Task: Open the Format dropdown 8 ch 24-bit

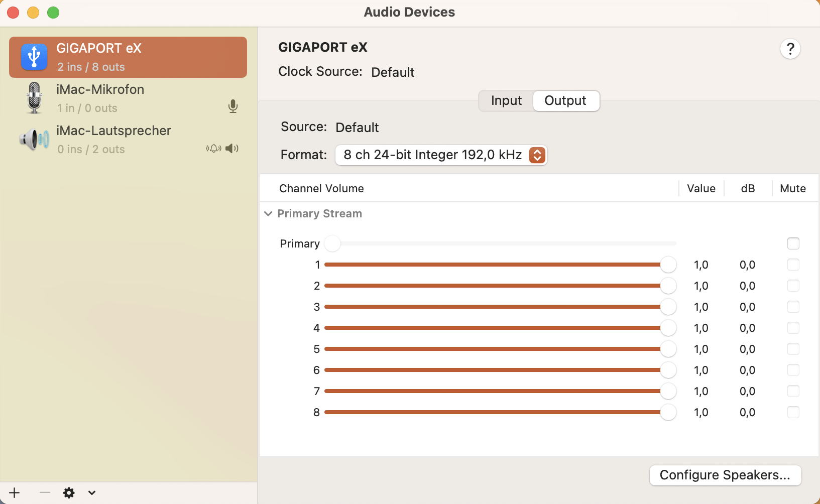Action: pyautogui.click(x=441, y=155)
